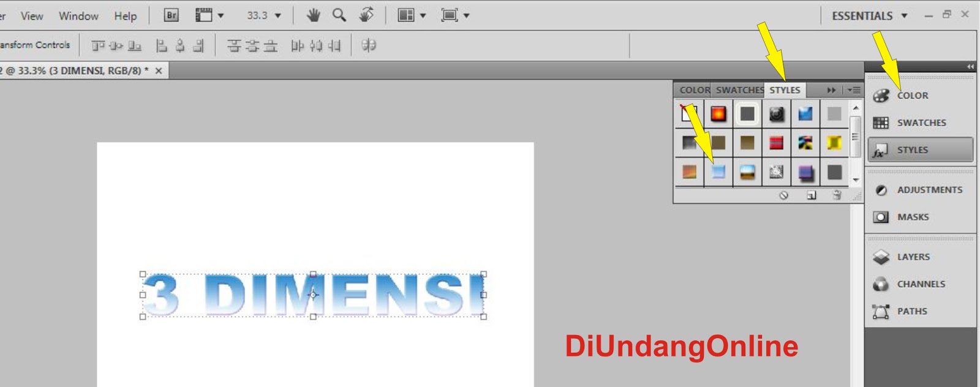Close the 3 DIMENSI document tab
This screenshot has height=387, width=980.
159,71
